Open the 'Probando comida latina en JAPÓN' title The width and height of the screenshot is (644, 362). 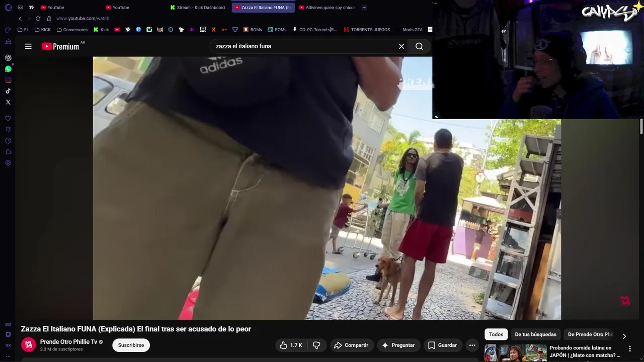coord(585,351)
